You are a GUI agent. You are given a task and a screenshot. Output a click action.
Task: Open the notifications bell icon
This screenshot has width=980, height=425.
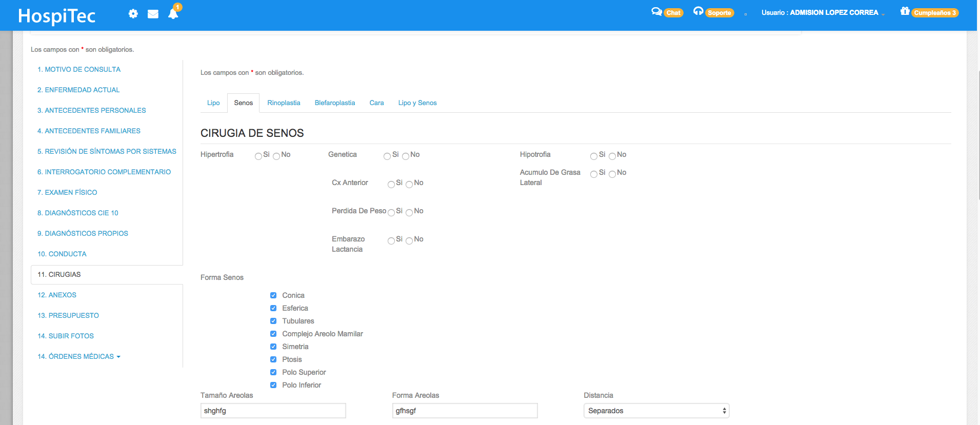point(173,14)
